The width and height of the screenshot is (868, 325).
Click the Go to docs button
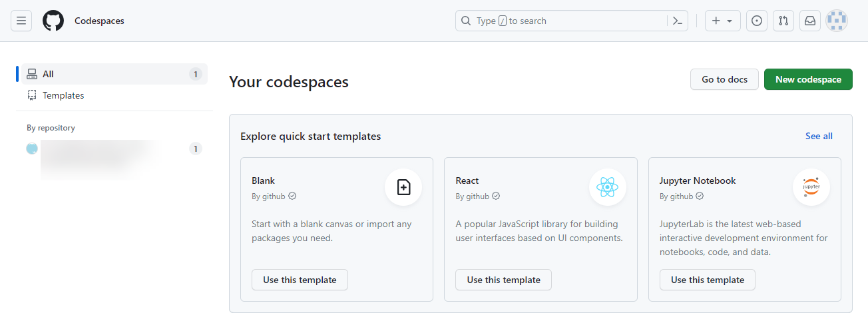[724, 79]
